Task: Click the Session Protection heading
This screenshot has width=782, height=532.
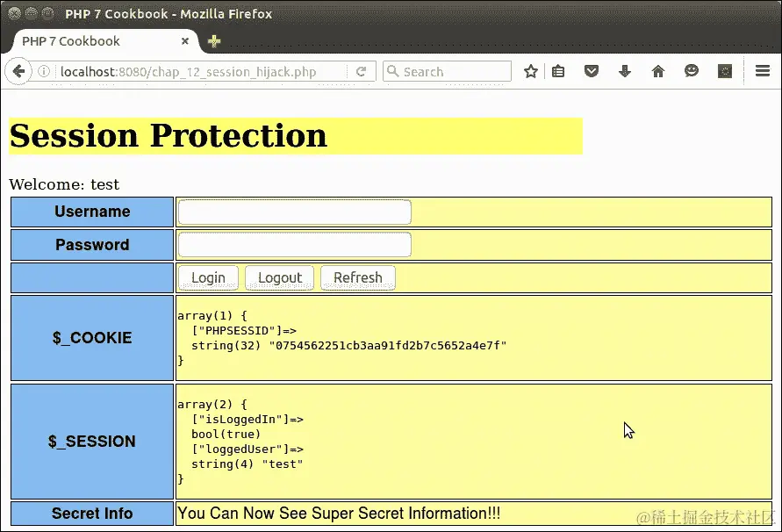Action: (x=168, y=136)
